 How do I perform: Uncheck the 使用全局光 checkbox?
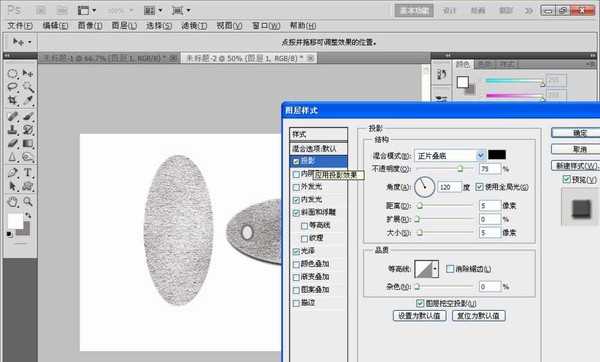tap(479, 187)
